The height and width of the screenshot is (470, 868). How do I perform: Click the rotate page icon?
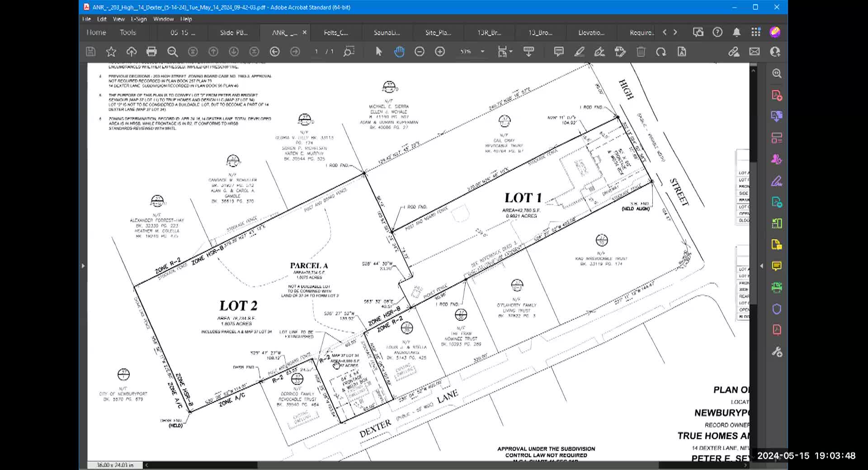coord(661,52)
